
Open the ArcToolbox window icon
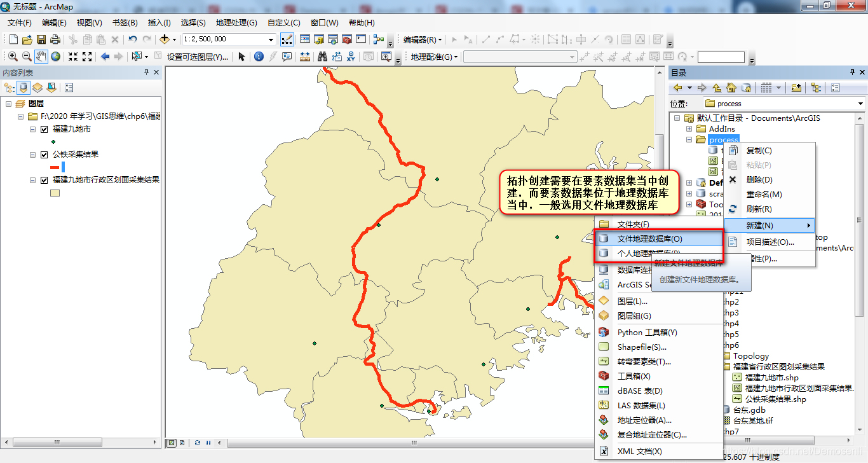(347, 39)
